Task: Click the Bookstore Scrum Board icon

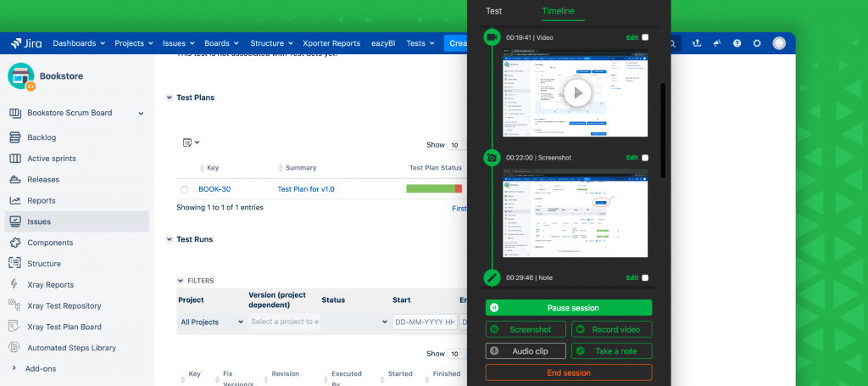Action: coord(15,113)
